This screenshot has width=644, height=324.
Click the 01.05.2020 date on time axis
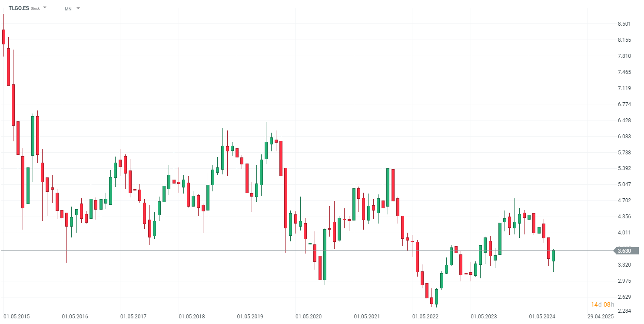[x=309, y=317]
